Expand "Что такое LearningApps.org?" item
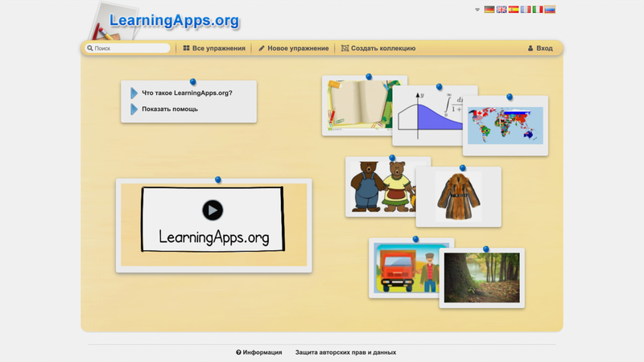 point(187,93)
